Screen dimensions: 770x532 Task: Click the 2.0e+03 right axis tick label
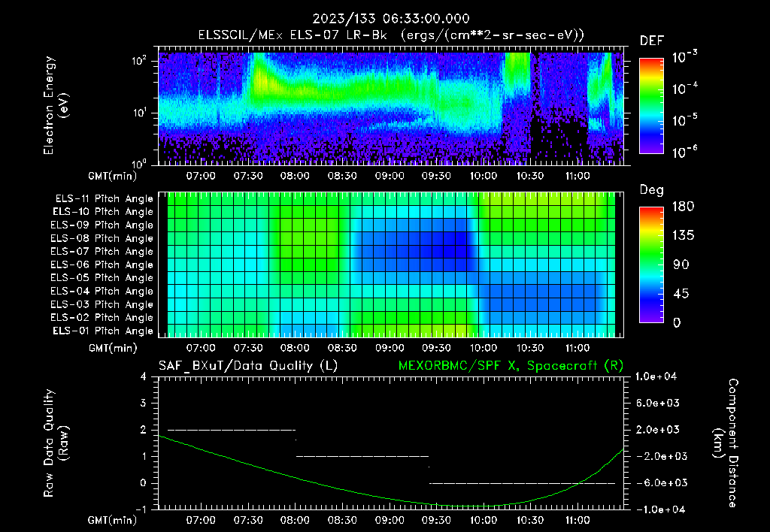pyautogui.click(x=658, y=430)
